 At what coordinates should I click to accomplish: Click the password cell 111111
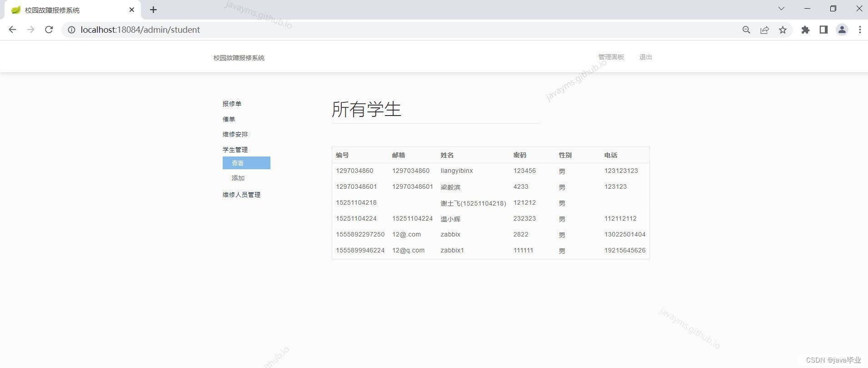coord(523,251)
